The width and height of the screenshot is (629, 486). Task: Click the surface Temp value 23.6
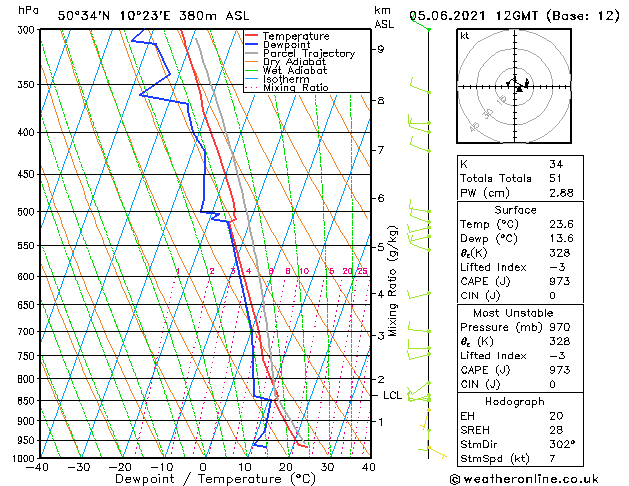(561, 224)
